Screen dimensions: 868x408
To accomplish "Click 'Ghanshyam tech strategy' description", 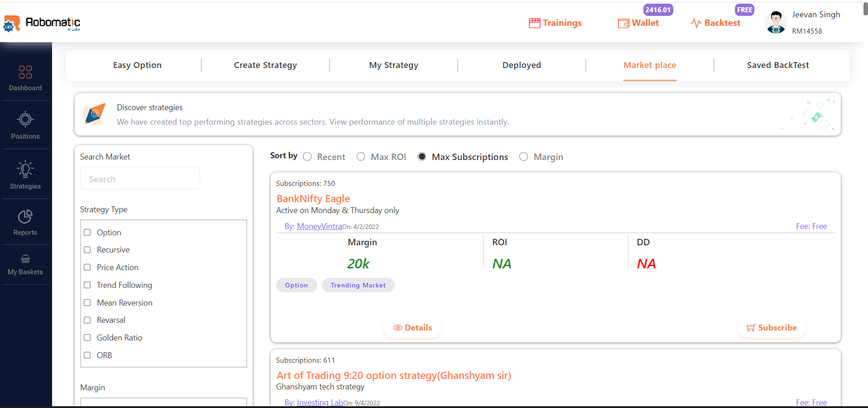I will point(320,387).
